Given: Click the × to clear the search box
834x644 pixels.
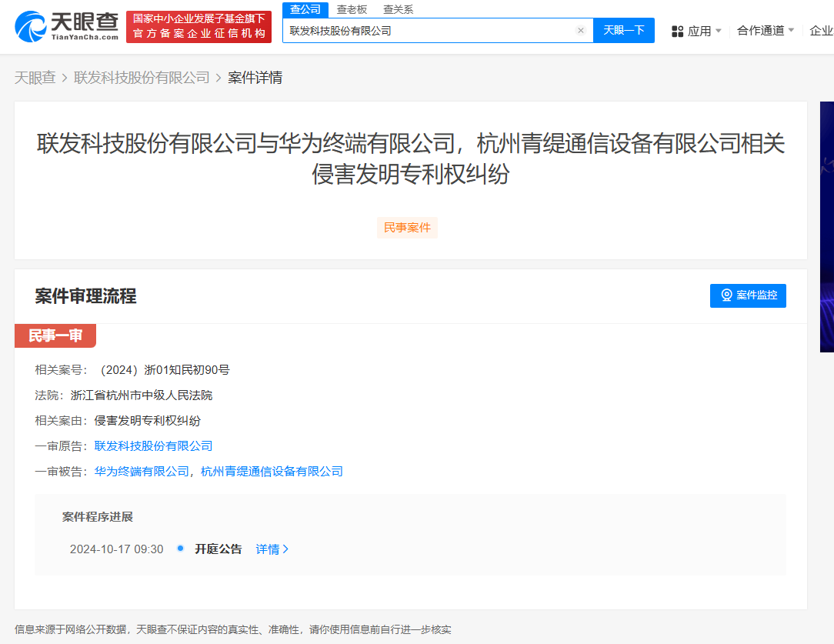Looking at the screenshot, I should tap(581, 30).
